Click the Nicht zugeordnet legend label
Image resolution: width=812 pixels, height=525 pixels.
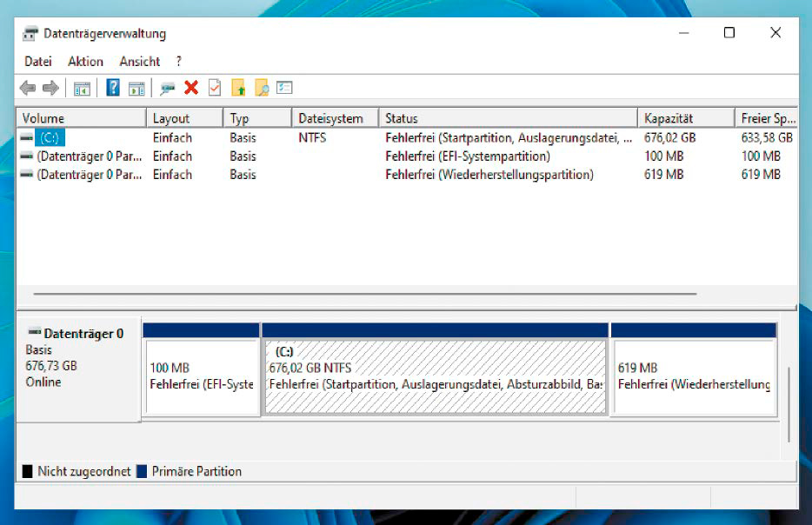click(x=83, y=472)
